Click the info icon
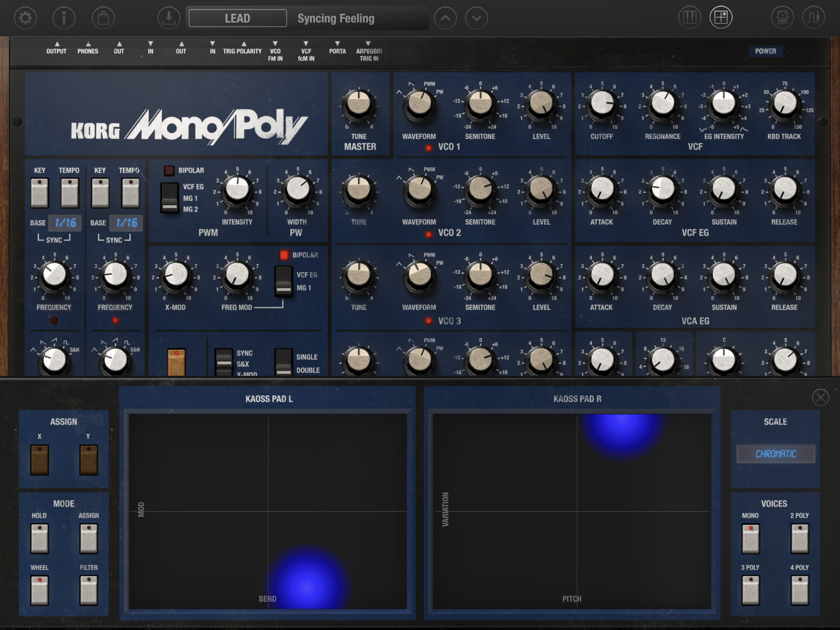840x630 pixels. [x=64, y=18]
